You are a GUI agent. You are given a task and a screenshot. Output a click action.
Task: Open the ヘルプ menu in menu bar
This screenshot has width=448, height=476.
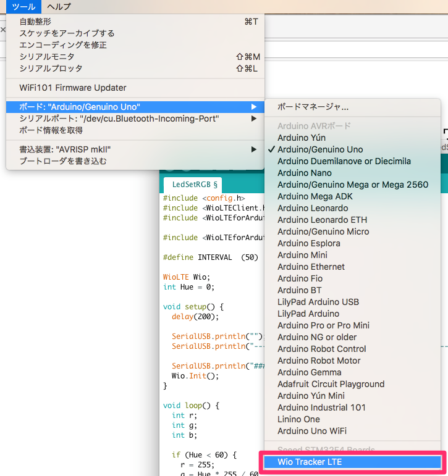[59, 7]
